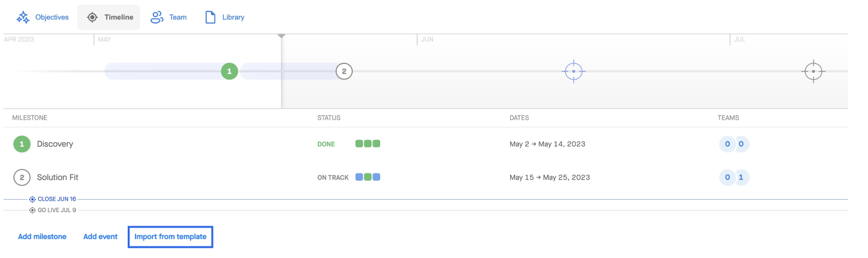Open the Team tab
Image resolution: width=868 pixels, height=258 pixels.
[169, 17]
